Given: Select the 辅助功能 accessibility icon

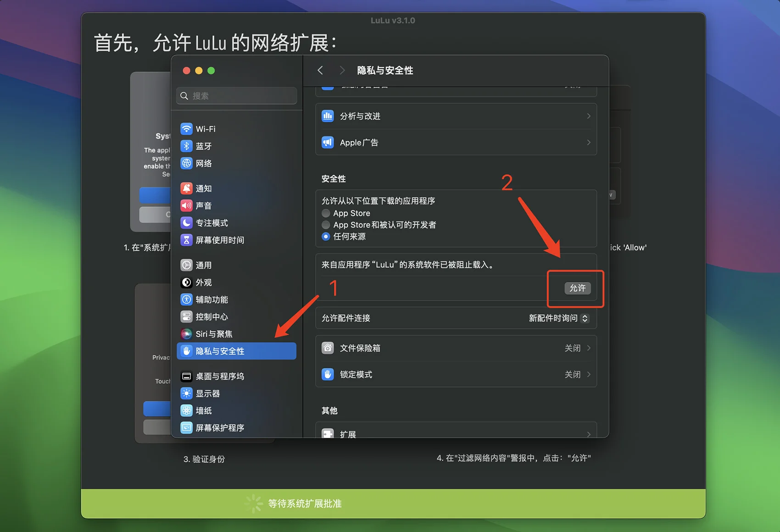Looking at the screenshot, I should [186, 299].
